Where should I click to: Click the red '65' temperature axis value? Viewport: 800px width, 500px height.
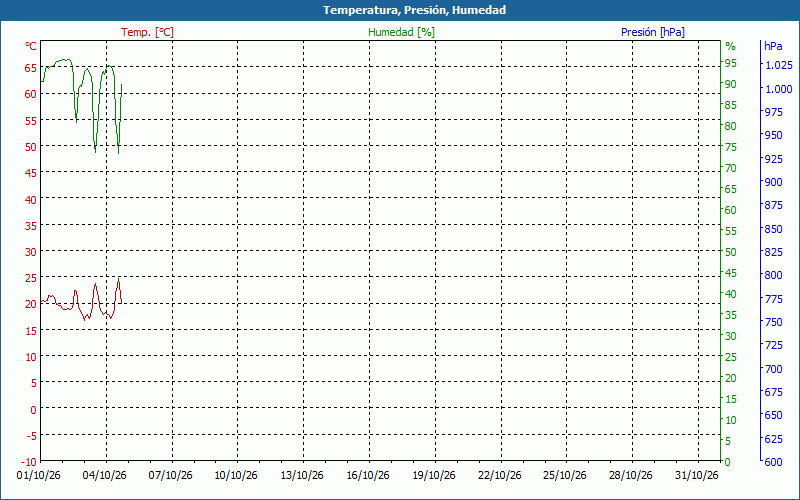[x=31, y=68]
